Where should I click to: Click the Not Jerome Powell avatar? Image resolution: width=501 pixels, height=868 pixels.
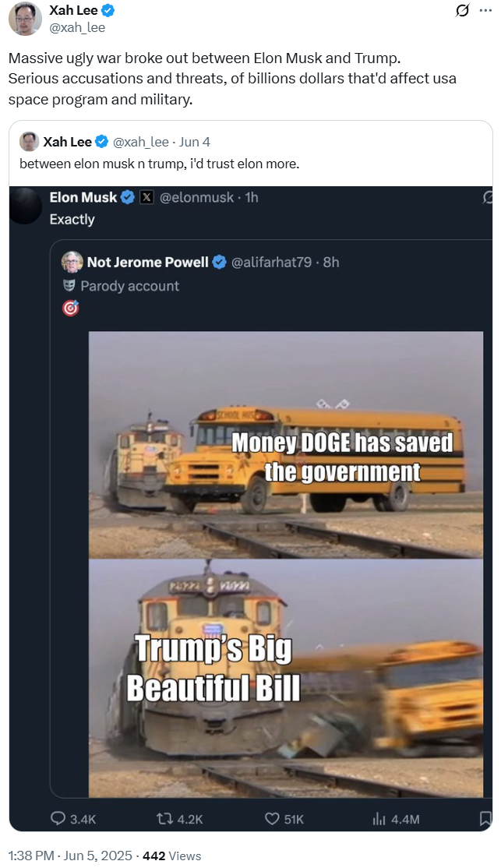(72, 262)
